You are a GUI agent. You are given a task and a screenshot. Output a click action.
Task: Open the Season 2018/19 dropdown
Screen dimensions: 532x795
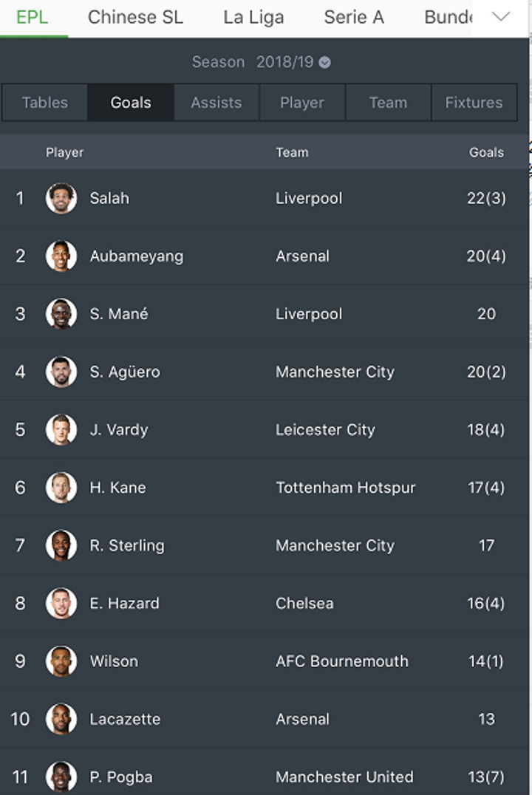click(x=293, y=62)
